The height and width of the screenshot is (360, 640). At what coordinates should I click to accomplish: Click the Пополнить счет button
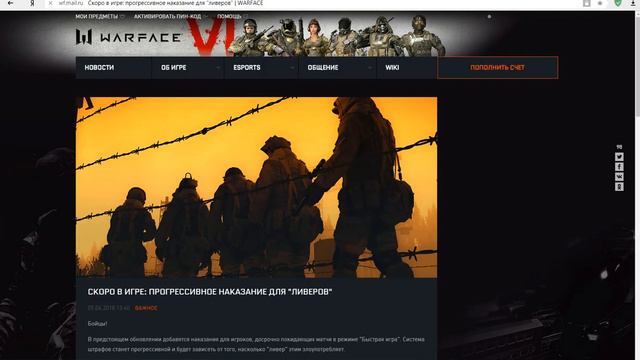498,67
